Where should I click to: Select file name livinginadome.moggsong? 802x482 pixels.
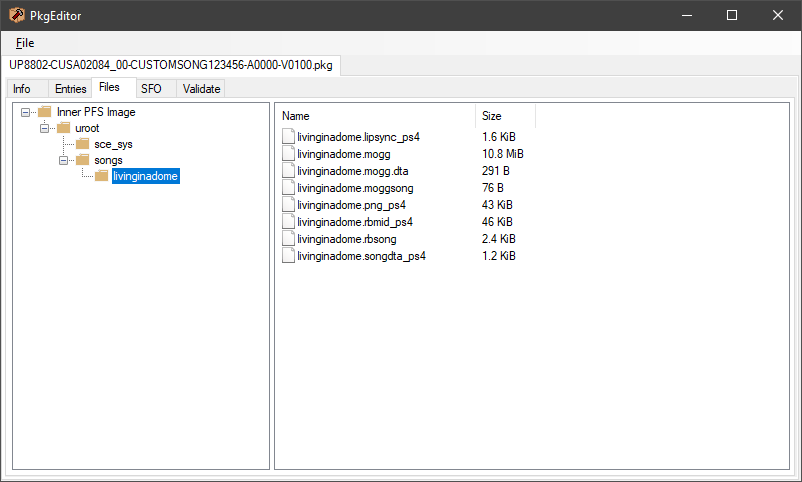pos(355,188)
